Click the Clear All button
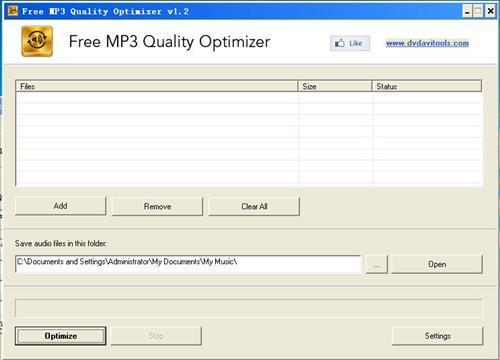 254,206
